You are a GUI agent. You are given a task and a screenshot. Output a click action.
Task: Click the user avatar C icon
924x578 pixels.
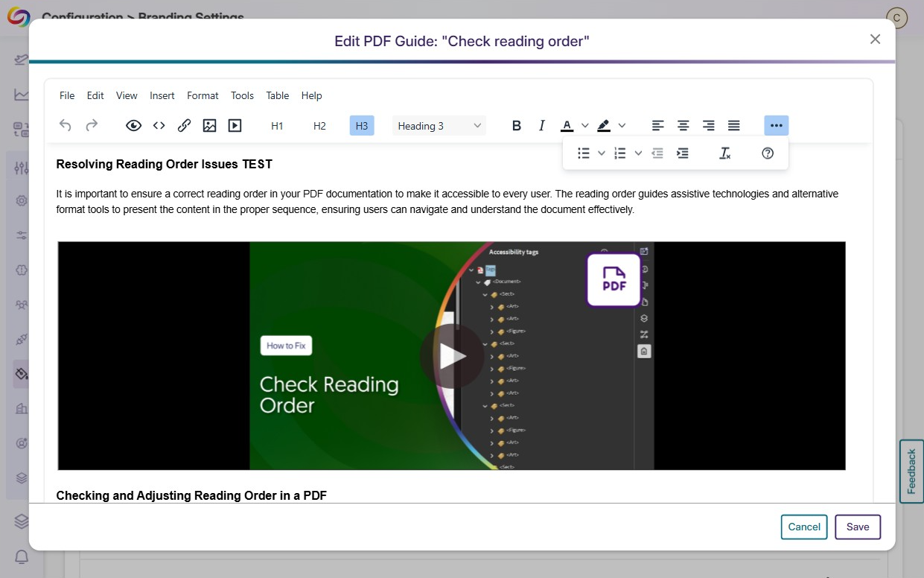point(897,18)
